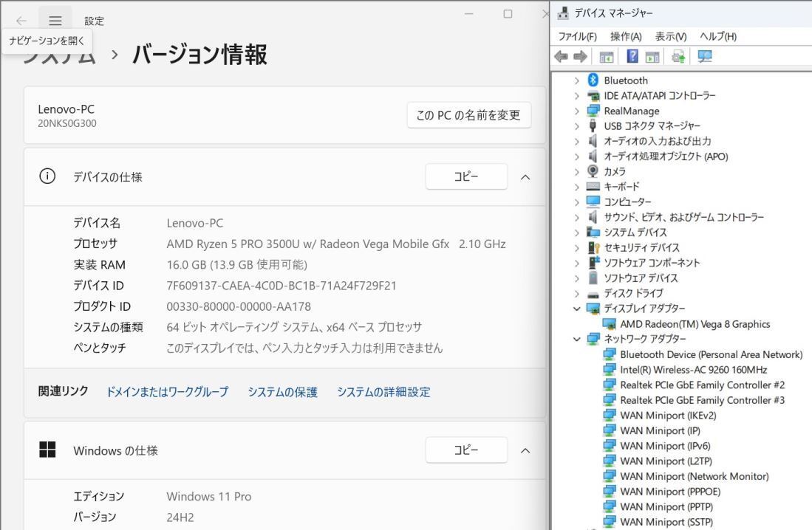Click the Windows logo beside Windows の仕様
This screenshot has height=530, width=812.
[47, 450]
